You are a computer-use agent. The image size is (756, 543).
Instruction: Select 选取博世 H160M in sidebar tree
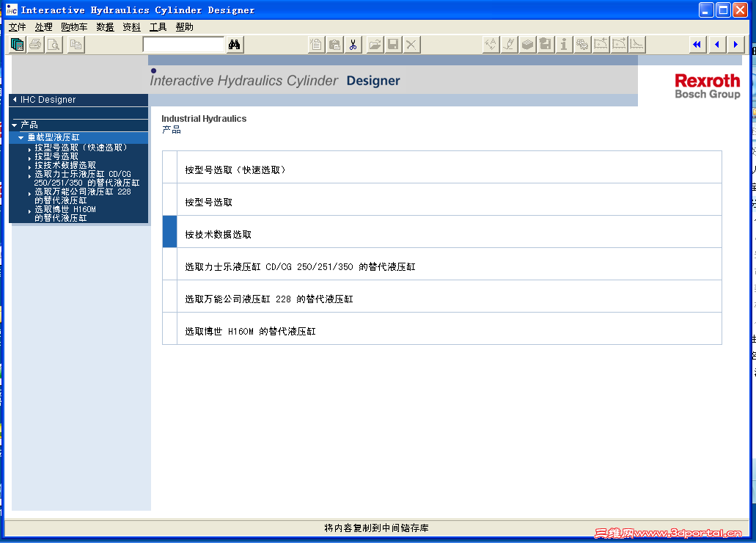65,214
